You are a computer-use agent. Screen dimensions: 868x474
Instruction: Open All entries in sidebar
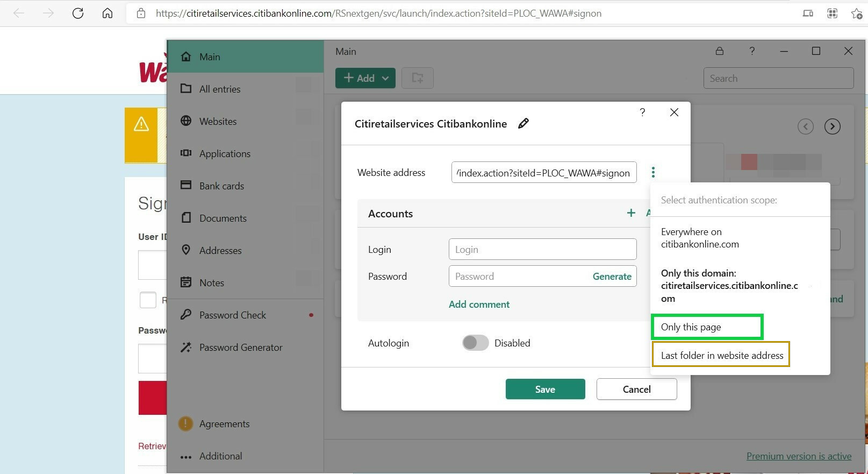246,89
